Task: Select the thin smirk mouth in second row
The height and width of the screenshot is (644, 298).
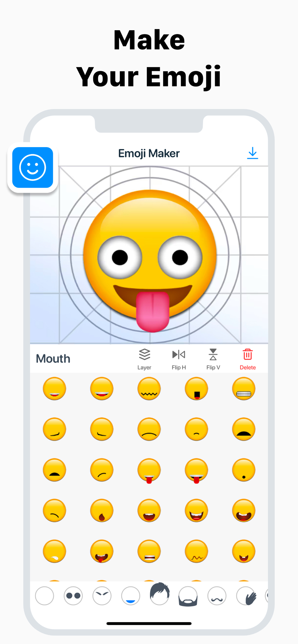Action: 55,429
